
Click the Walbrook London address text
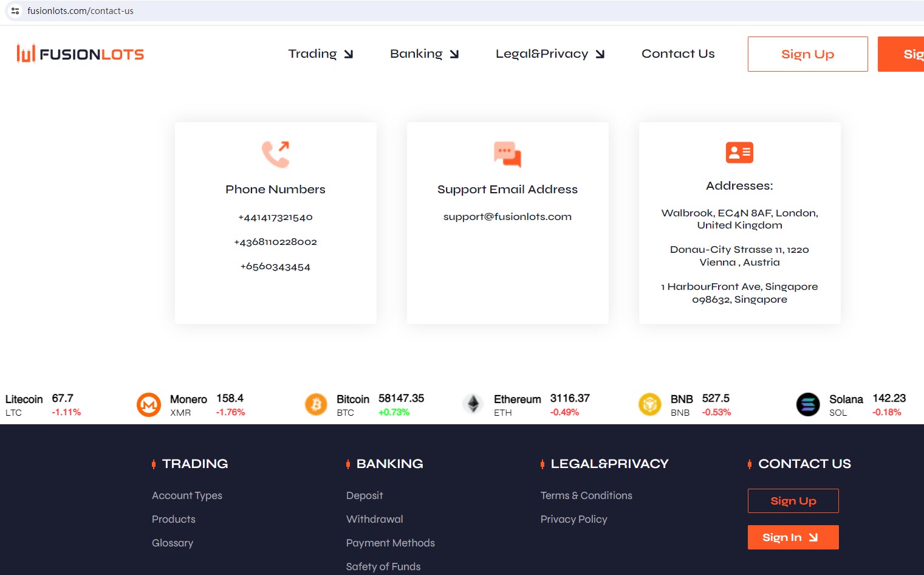tap(739, 219)
